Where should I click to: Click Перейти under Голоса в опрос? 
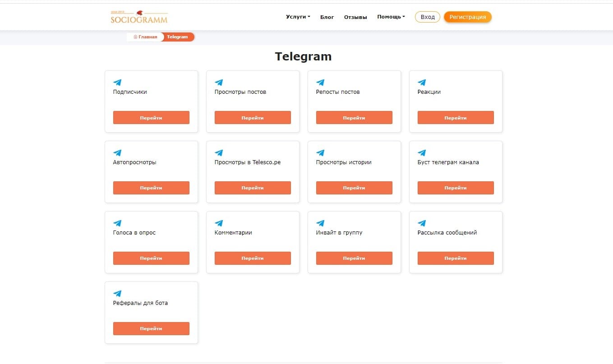tap(151, 258)
